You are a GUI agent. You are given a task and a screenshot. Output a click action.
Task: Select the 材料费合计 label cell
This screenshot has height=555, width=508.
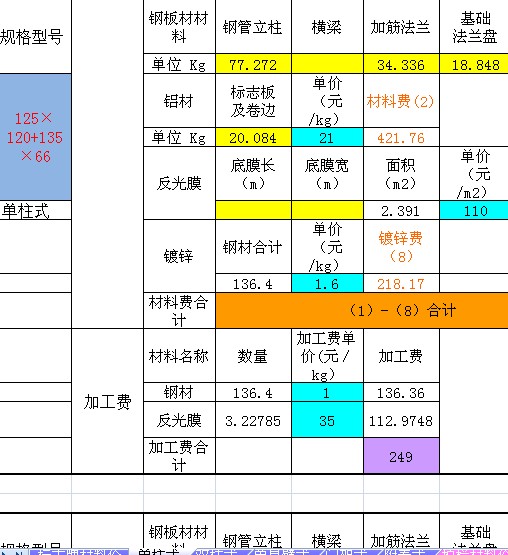coord(179,310)
